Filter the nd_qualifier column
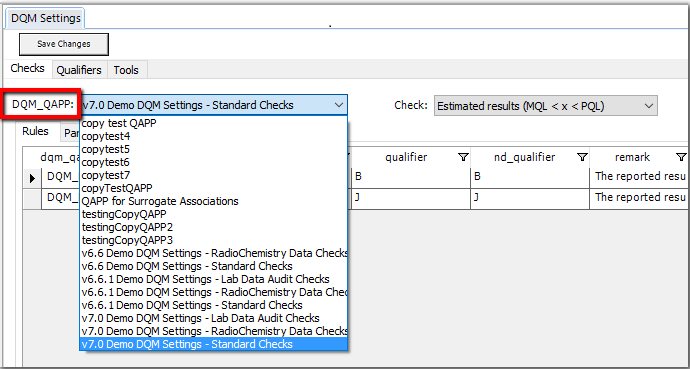Image resolution: width=690 pixels, height=369 pixels. pyautogui.click(x=582, y=157)
